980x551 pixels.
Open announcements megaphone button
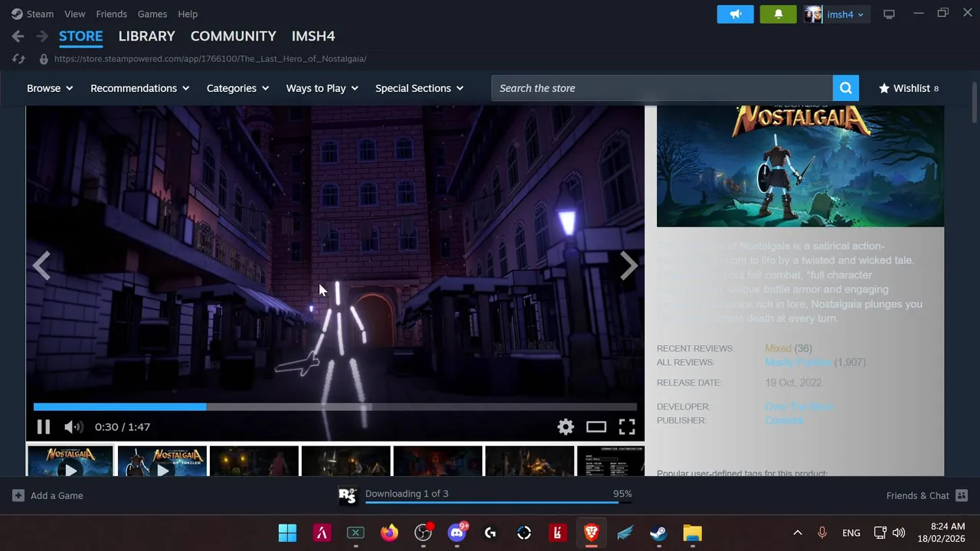(x=736, y=14)
